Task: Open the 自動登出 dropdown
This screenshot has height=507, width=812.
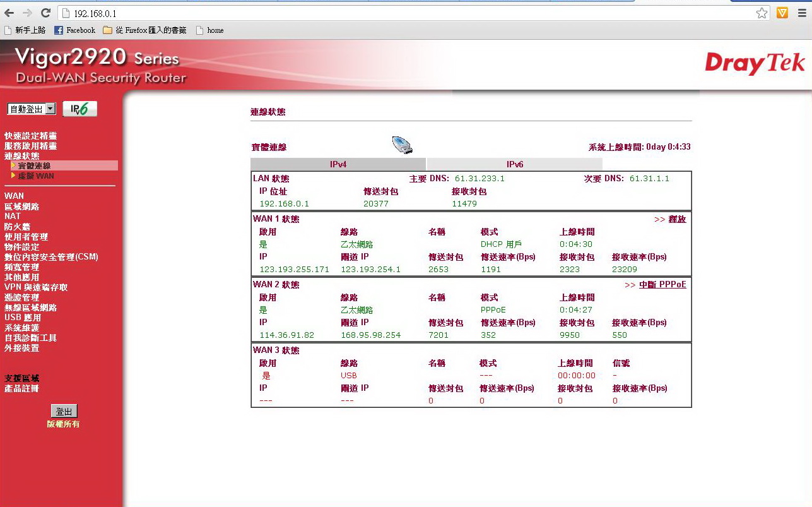Action: pyautogui.click(x=32, y=109)
